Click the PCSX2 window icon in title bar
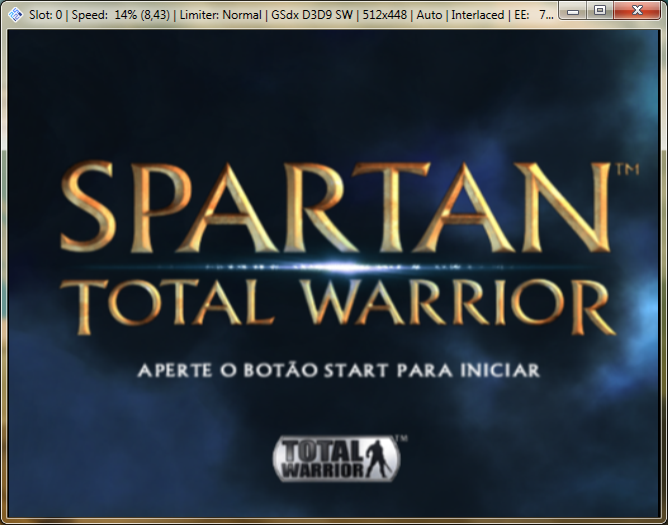 tap(15, 15)
